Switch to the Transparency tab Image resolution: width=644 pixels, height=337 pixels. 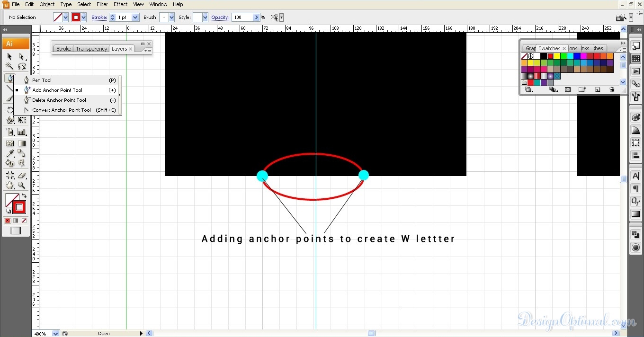pyautogui.click(x=91, y=49)
